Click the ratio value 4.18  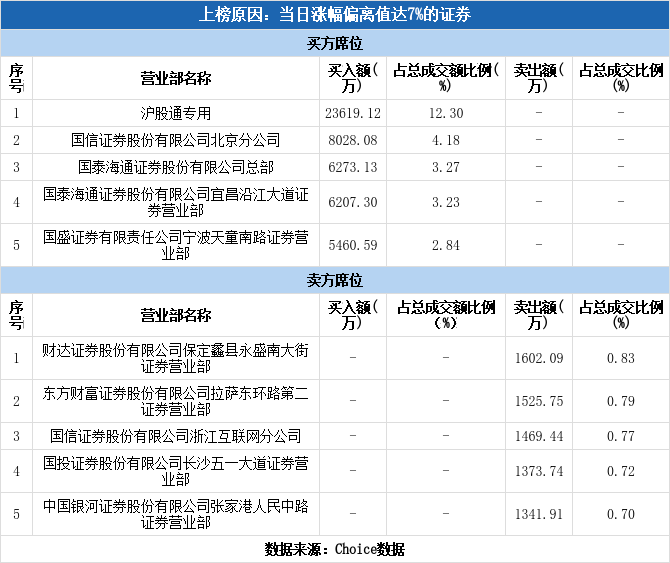[446, 140]
